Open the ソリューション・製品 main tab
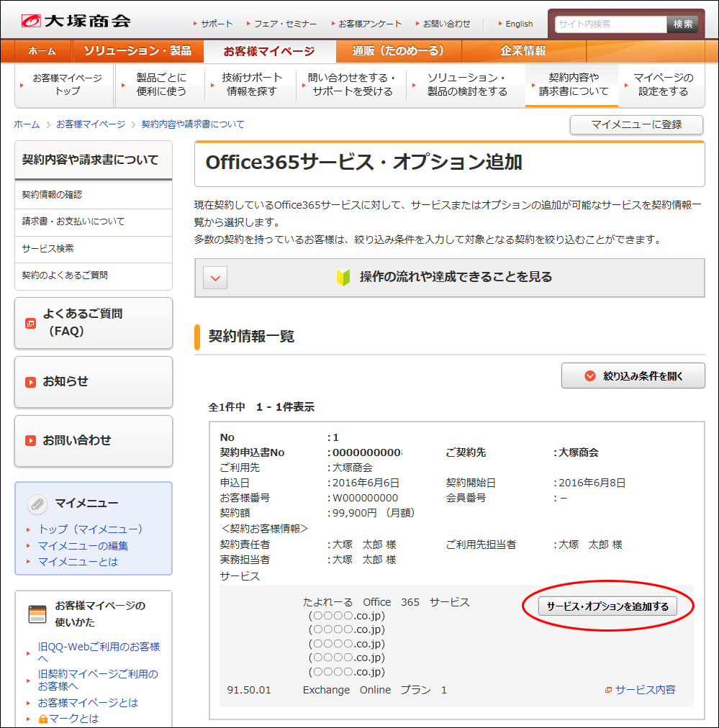 point(137,51)
